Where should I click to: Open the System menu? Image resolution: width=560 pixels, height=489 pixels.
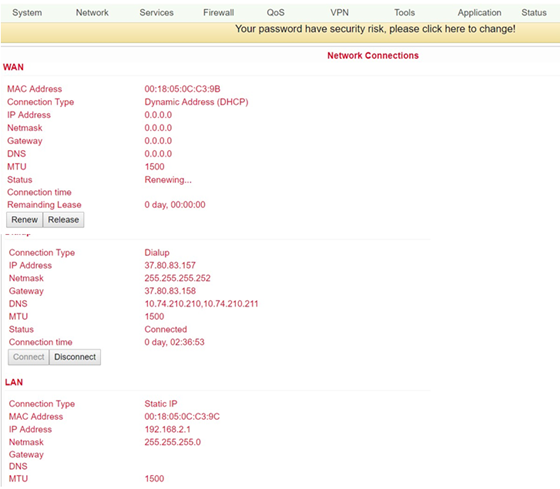click(27, 13)
